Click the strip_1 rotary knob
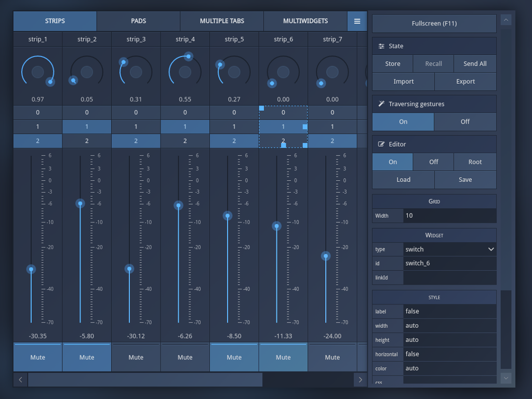Viewport: 532px width, 399px height. pos(37,72)
